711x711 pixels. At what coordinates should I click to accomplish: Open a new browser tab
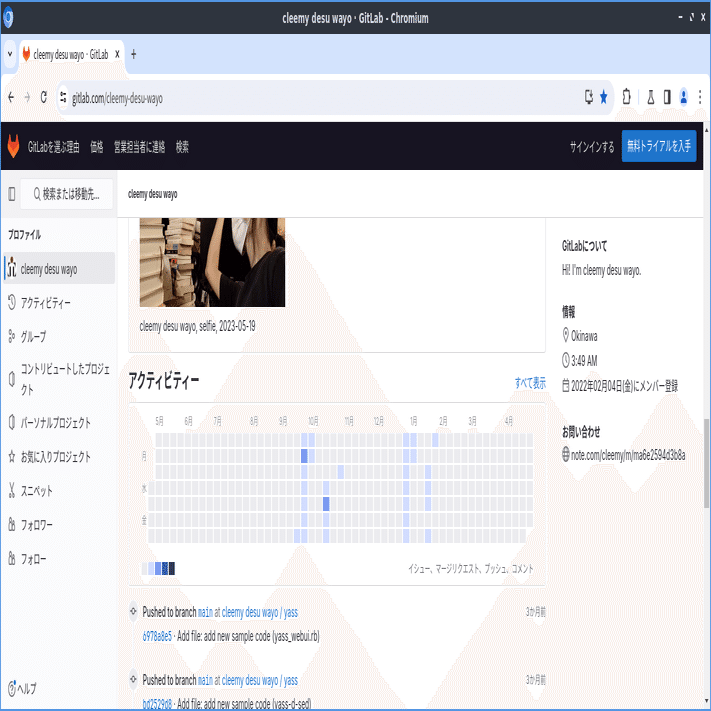point(133,54)
